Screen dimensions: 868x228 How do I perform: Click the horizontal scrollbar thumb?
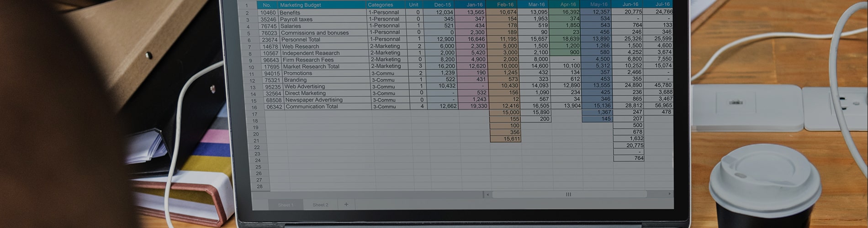coord(568,194)
